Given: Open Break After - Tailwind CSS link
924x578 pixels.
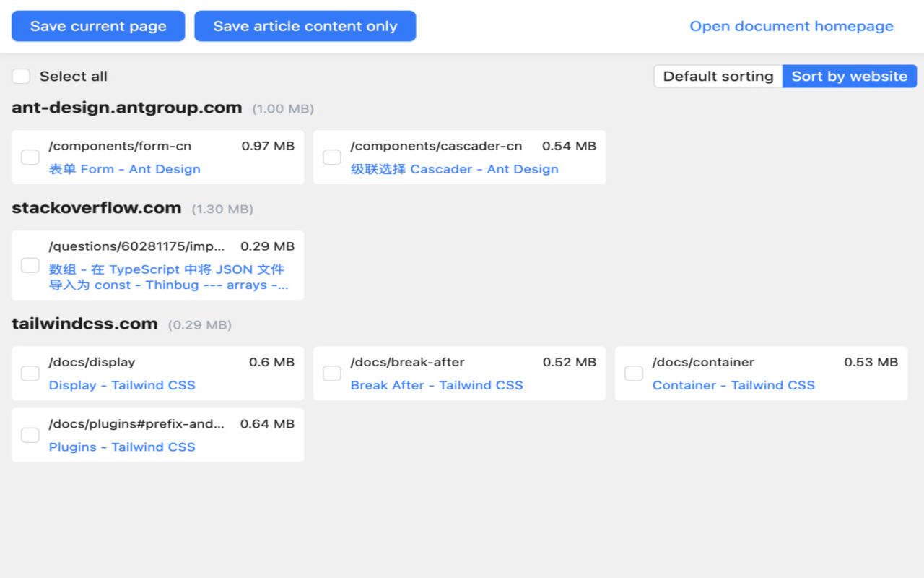Looking at the screenshot, I should click(437, 385).
